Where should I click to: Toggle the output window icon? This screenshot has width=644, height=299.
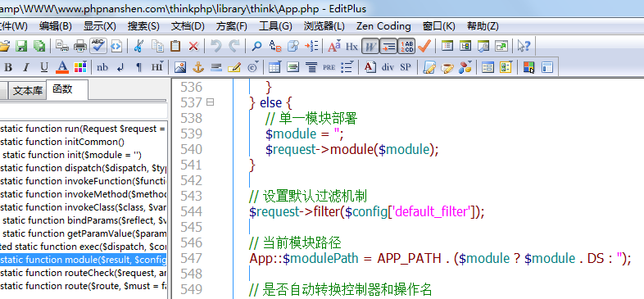pos(483,46)
